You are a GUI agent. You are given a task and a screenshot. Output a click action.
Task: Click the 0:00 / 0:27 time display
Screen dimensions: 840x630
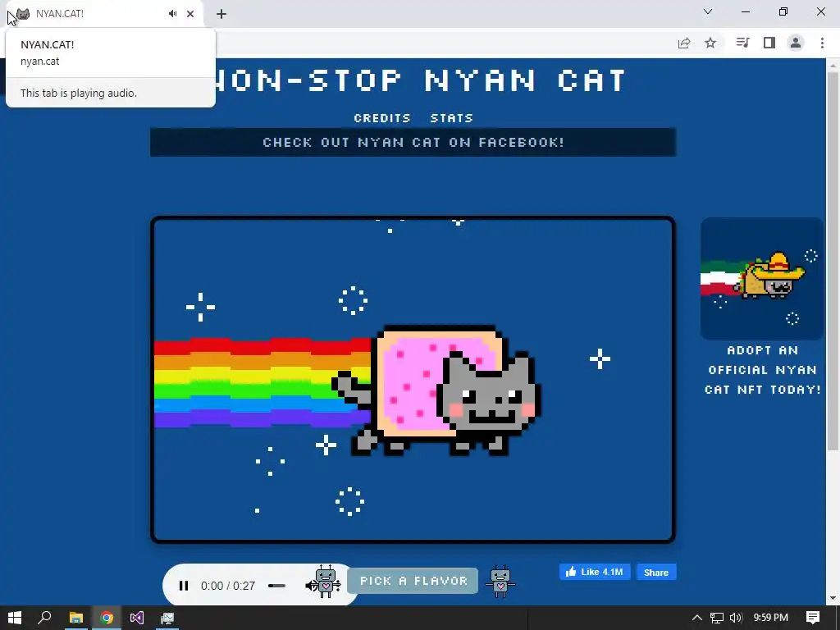[228, 586]
